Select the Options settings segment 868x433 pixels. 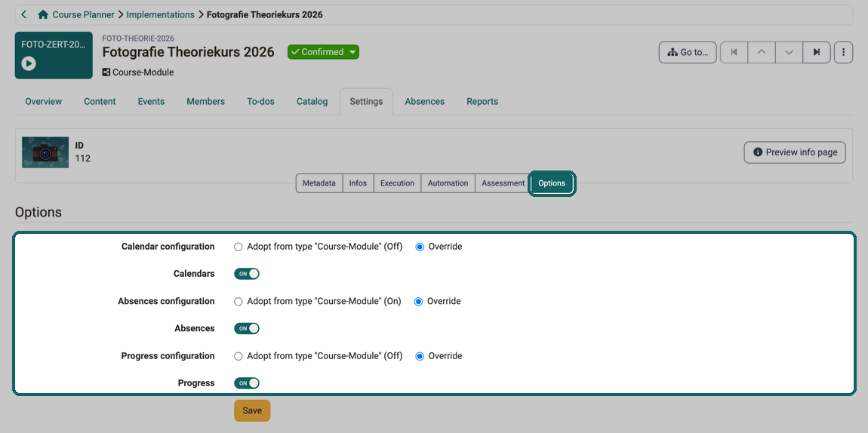click(552, 183)
